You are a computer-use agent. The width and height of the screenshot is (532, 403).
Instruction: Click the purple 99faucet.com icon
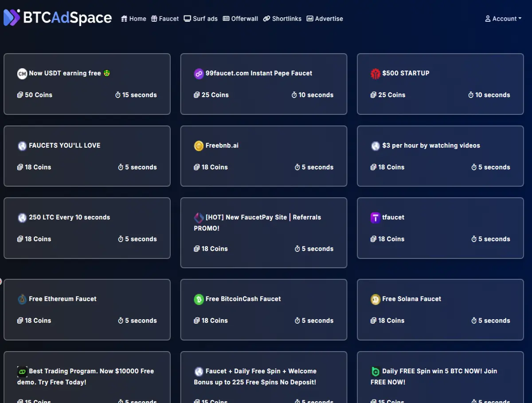[199, 74]
